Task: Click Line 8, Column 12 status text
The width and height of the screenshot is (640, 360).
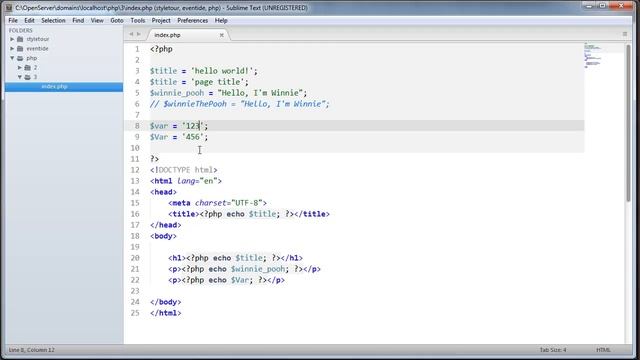Action: (31, 350)
